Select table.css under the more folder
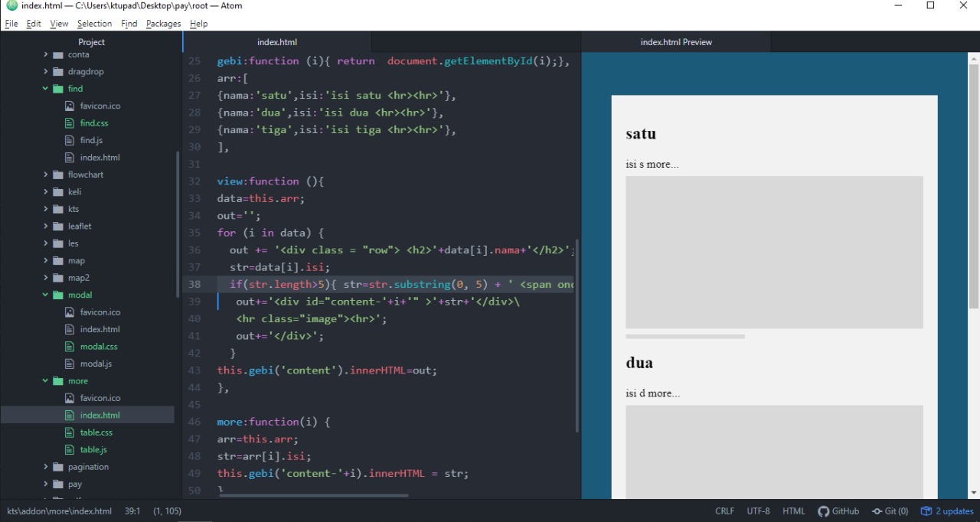The height and width of the screenshot is (522, 980). tap(96, 432)
